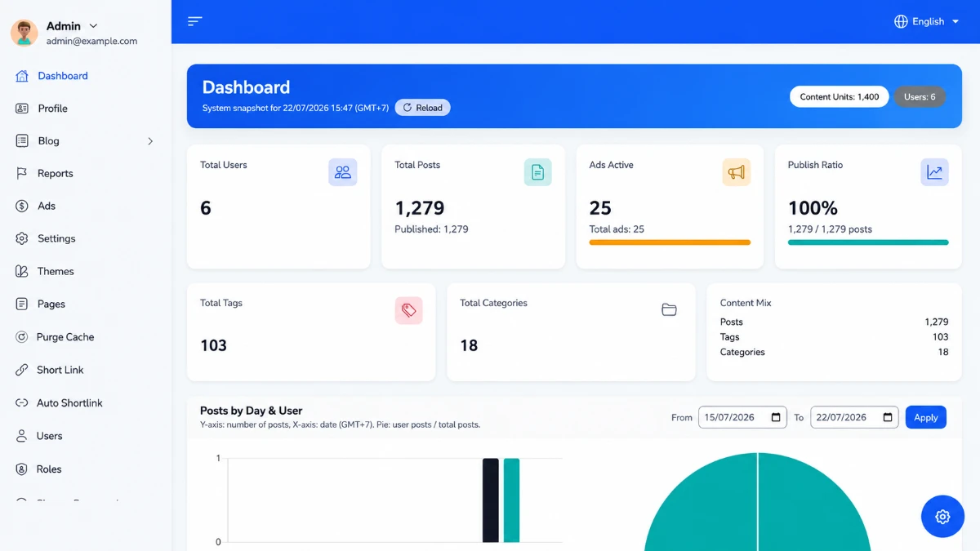
Task: Click the Total Users people icon
Action: click(343, 172)
